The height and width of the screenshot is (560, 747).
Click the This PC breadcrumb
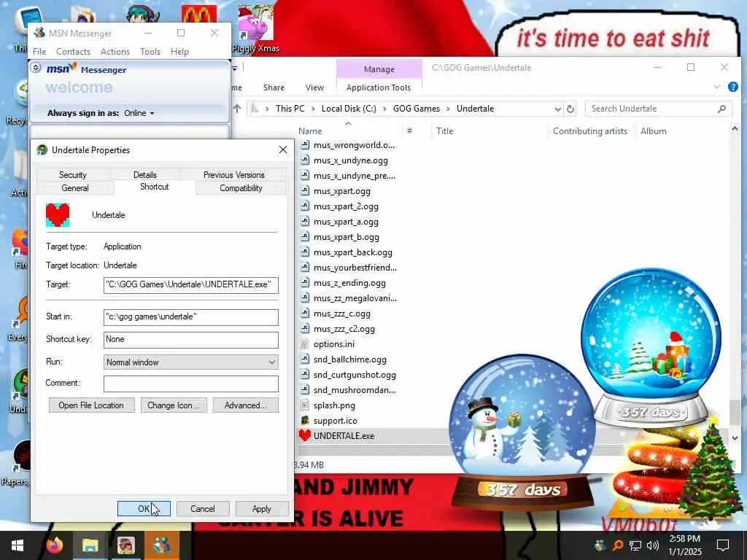coord(290,109)
